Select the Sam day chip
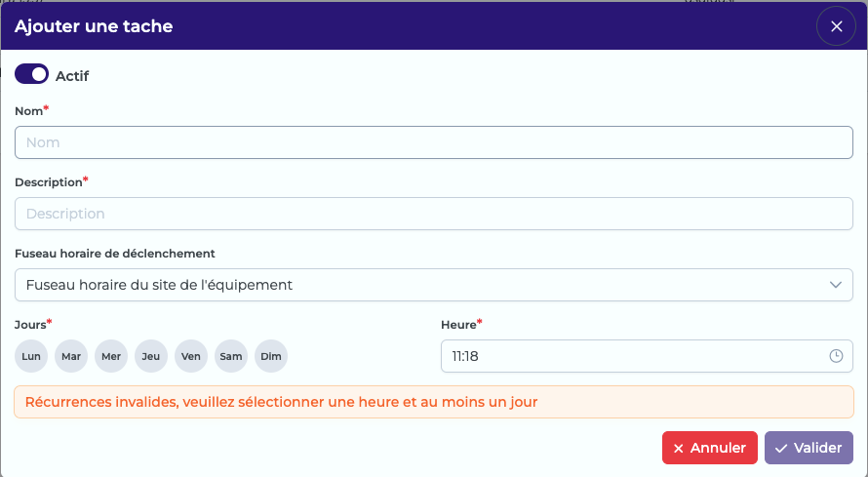The height and width of the screenshot is (477, 868). (231, 356)
